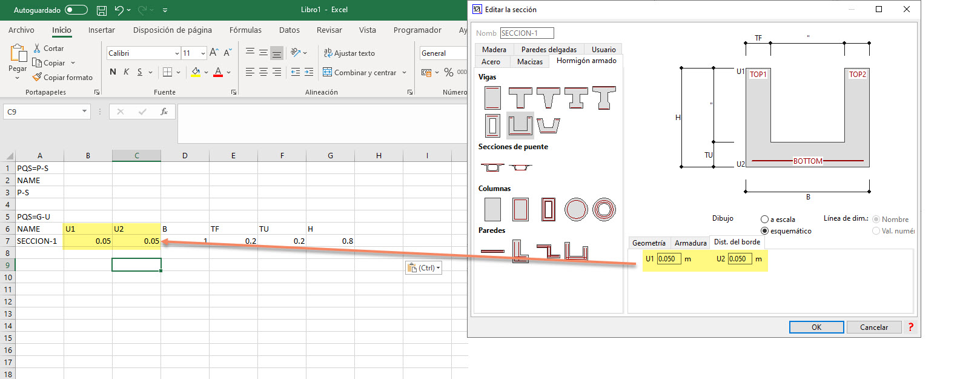980x379 pixels.
Task: Click the Cancelar button
Action: pyautogui.click(x=874, y=327)
